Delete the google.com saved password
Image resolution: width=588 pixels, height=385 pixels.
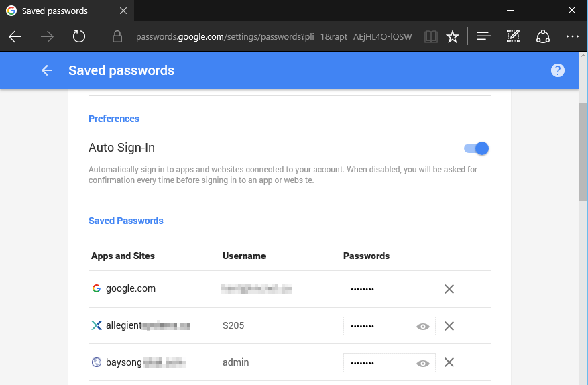[449, 289]
